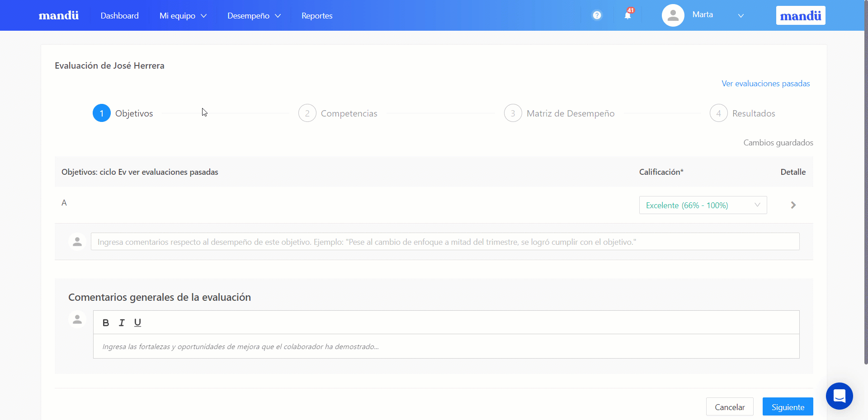Click avatar beside general comments editor
Screen dimensions: 868x420
(77, 319)
